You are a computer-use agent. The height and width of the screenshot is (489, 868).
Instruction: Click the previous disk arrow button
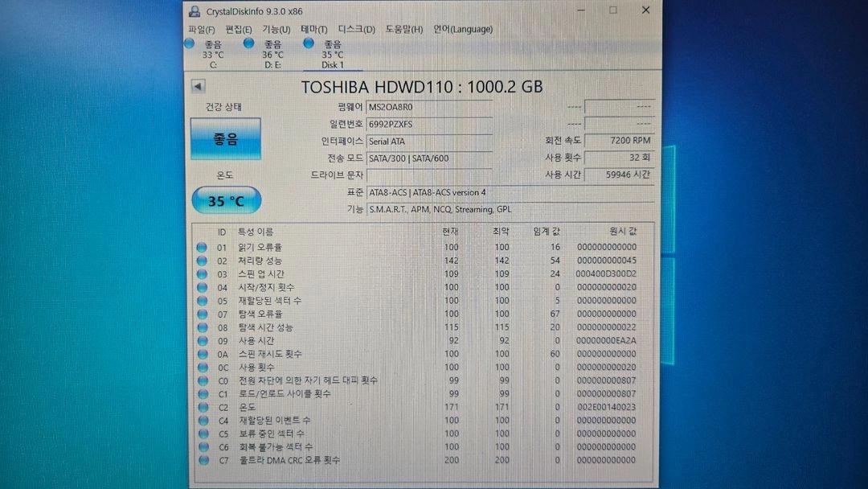(199, 86)
